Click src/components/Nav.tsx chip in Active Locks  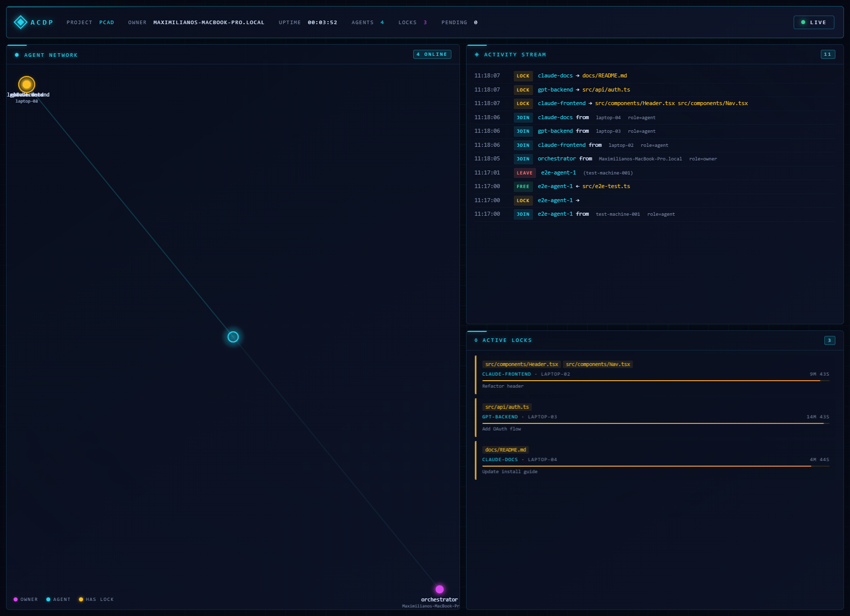tap(598, 364)
